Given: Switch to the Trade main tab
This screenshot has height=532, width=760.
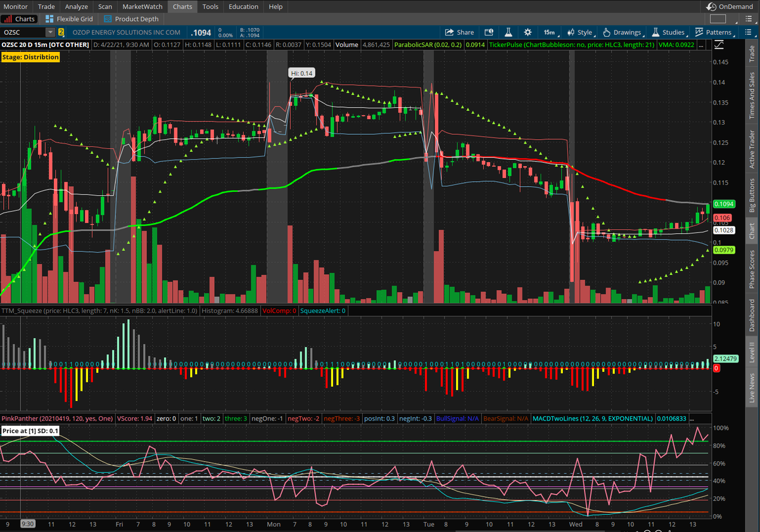Looking at the screenshot, I should [46, 6].
